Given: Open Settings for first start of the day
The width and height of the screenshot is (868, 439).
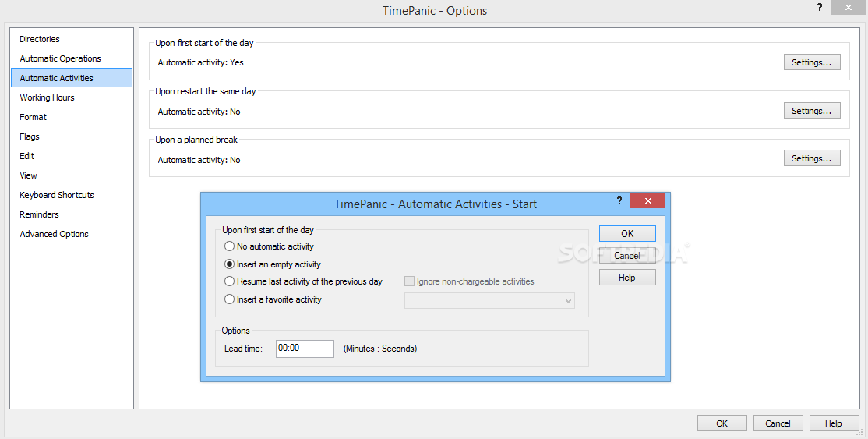Looking at the screenshot, I should (812, 62).
